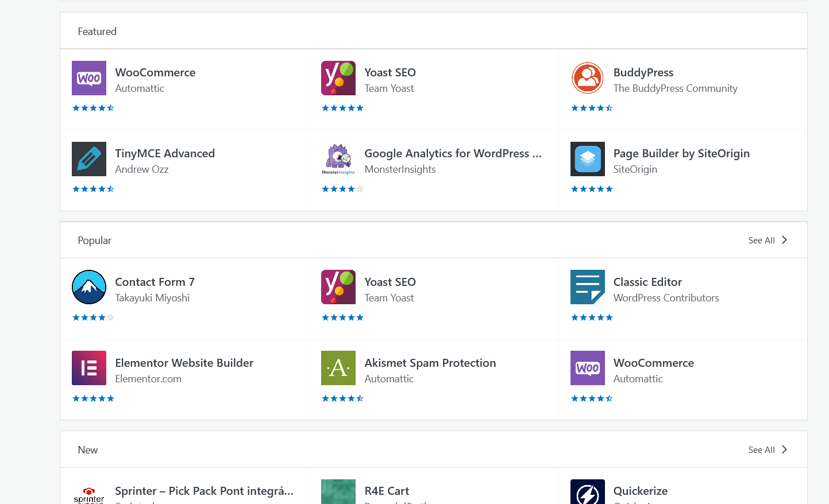Image resolution: width=829 pixels, height=504 pixels.
Task: Click star rating of BuddyPress
Action: (592, 108)
